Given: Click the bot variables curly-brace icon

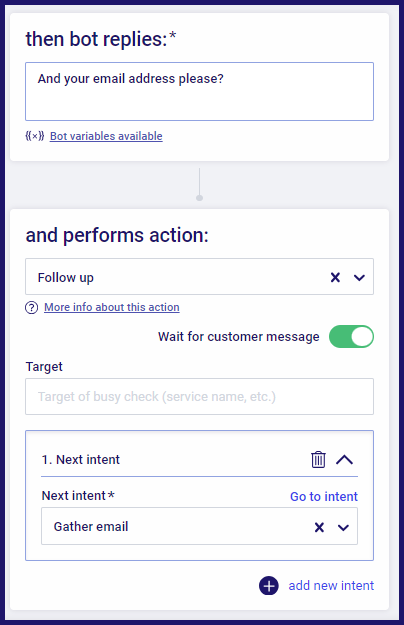Looking at the screenshot, I should [x=35, y=136].
